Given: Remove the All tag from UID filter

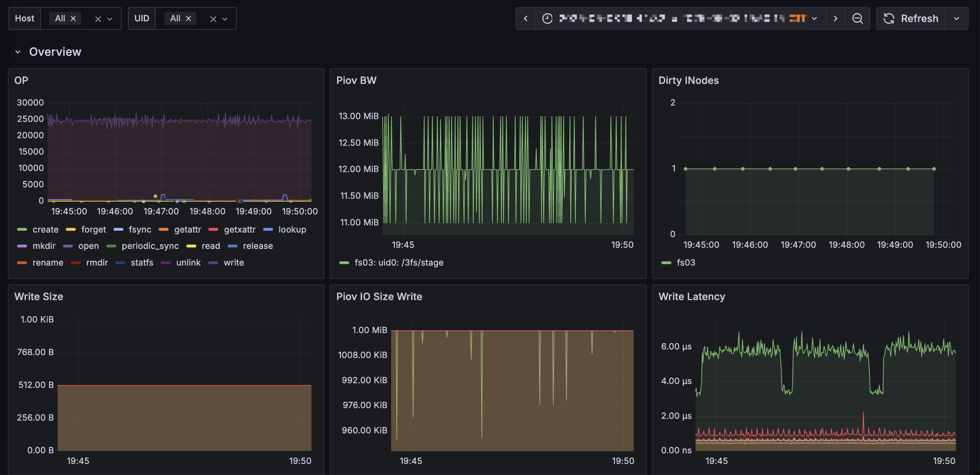Looking at the screenshot, I should [188, 18].
